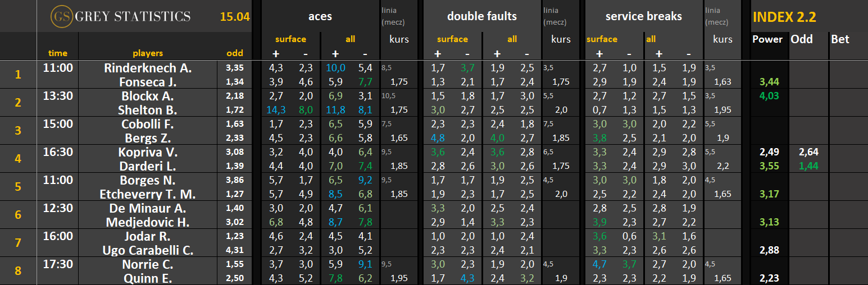Open the service breaks section header
868x285 pixels.
coord(643,16)
